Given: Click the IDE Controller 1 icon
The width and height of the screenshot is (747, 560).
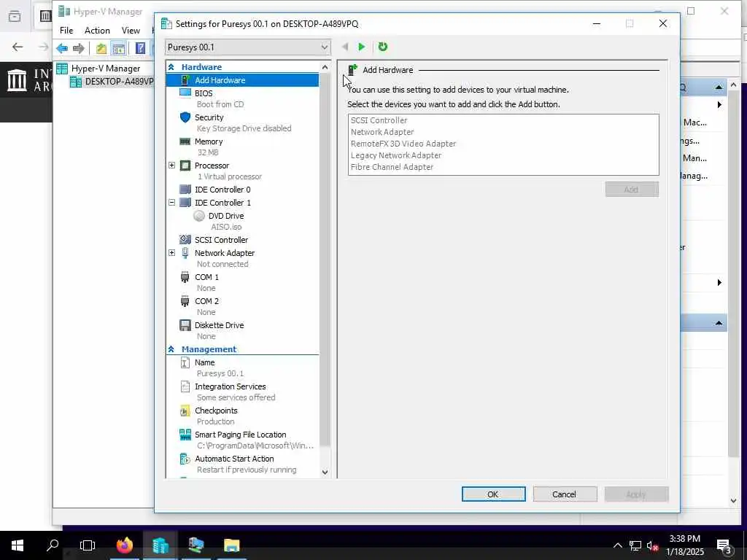Looking at the screenshot, I should (x=185, y=203).
